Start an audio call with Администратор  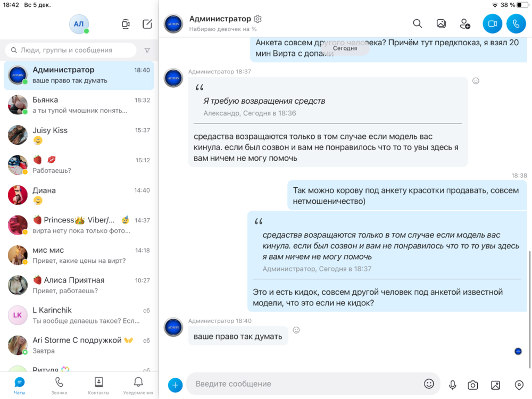point(516,23)
